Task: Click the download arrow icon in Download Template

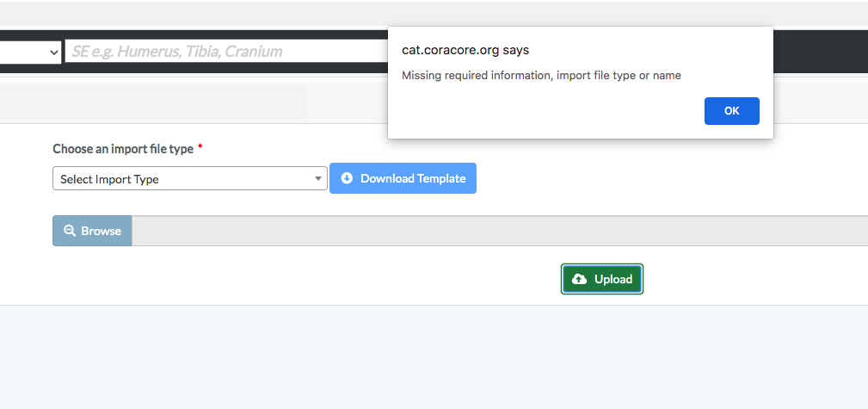Action: pos(347,178)
